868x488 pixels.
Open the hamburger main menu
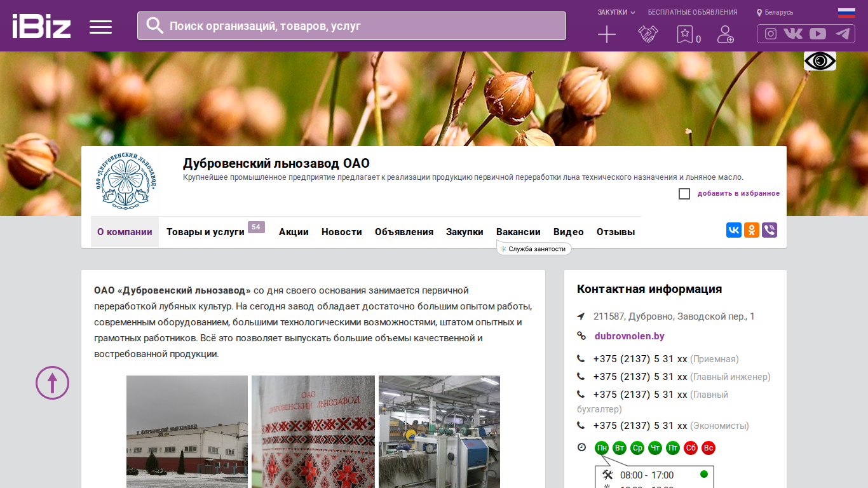(x=100, y=27)
